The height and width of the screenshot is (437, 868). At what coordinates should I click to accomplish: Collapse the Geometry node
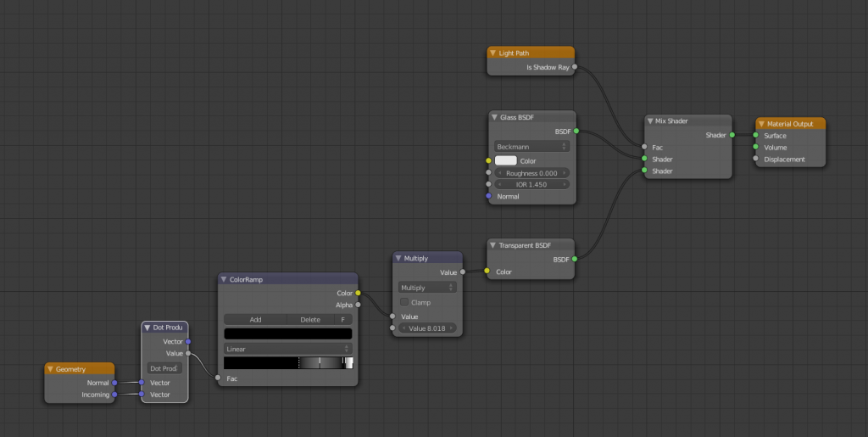coord(50,369)
